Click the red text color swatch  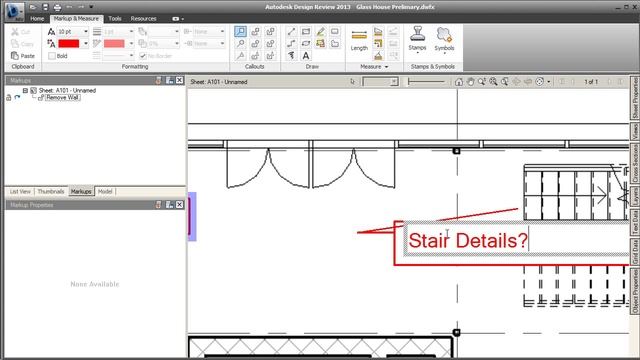click(69, 44)
